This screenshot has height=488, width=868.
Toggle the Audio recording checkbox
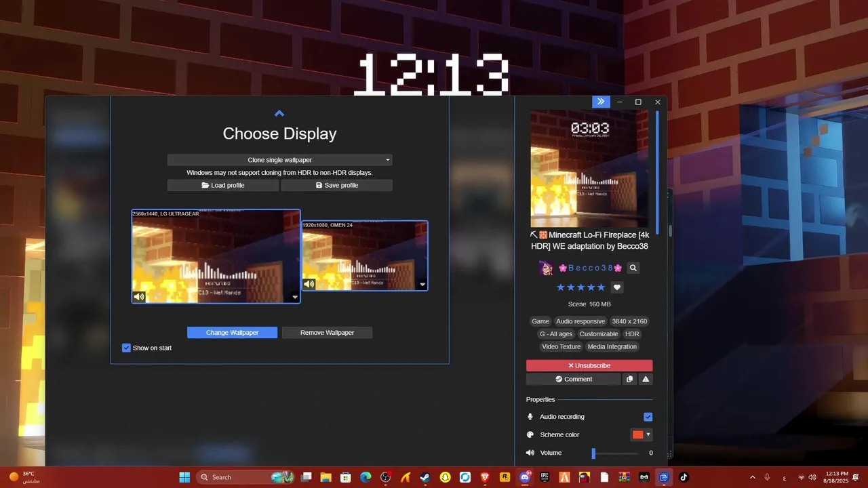(648, 417)
